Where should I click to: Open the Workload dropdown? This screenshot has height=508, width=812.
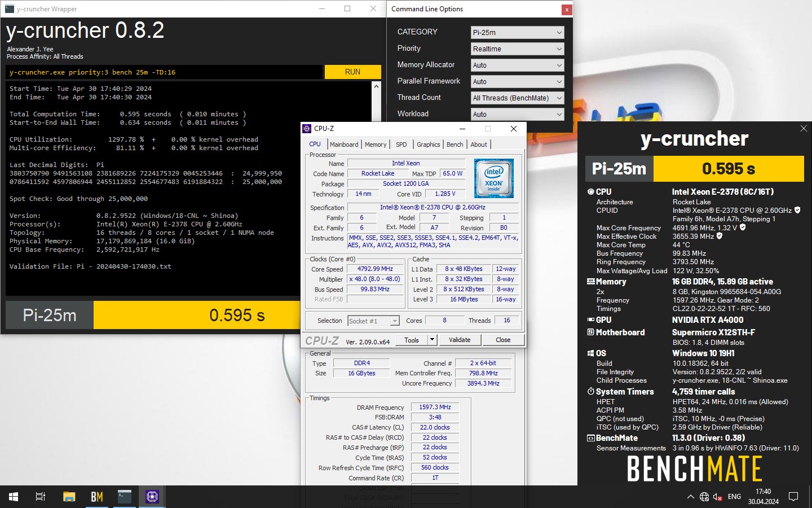click(517, 115)
